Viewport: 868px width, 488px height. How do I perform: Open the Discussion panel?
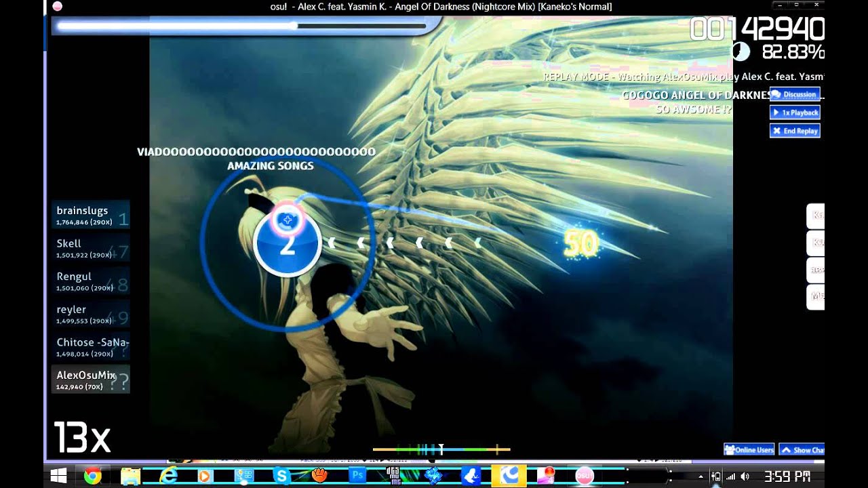pos(795,94)
